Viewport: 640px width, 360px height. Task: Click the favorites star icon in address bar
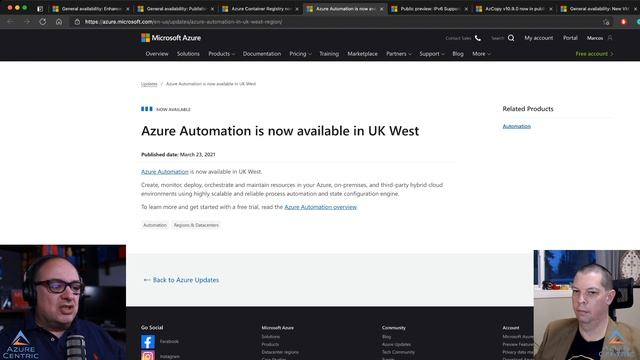(x=607, y=22)
